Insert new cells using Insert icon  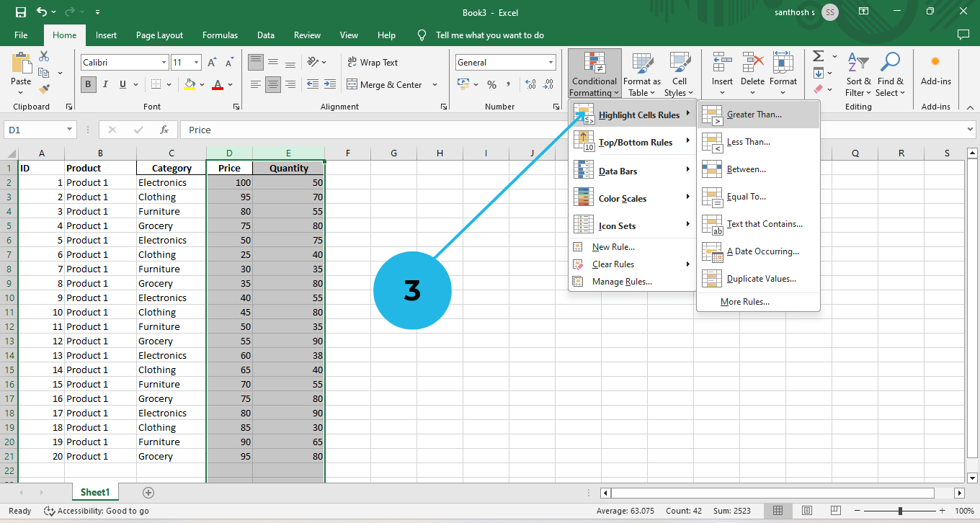[721, 74]
